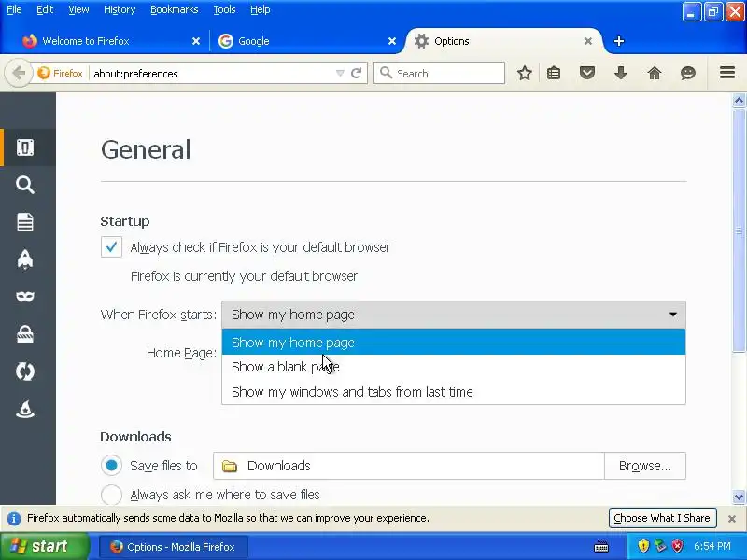Dismiss the data sharing notification bar

click(732, 519)
